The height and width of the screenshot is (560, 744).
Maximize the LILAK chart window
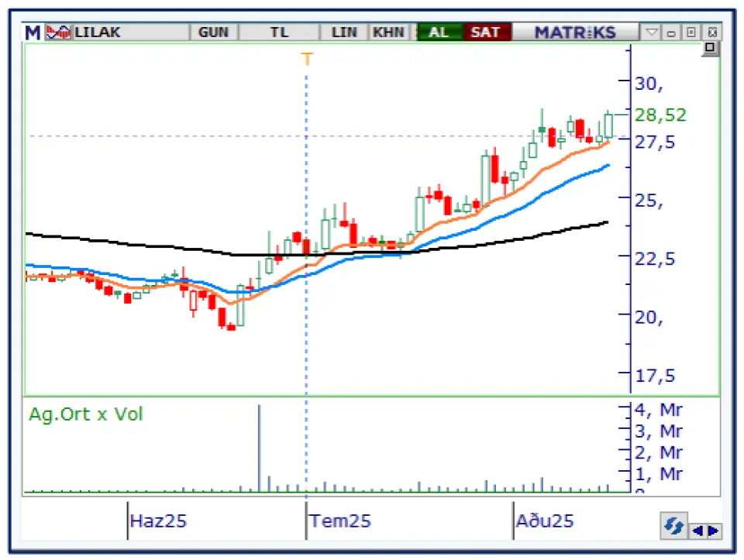(691, 33)
